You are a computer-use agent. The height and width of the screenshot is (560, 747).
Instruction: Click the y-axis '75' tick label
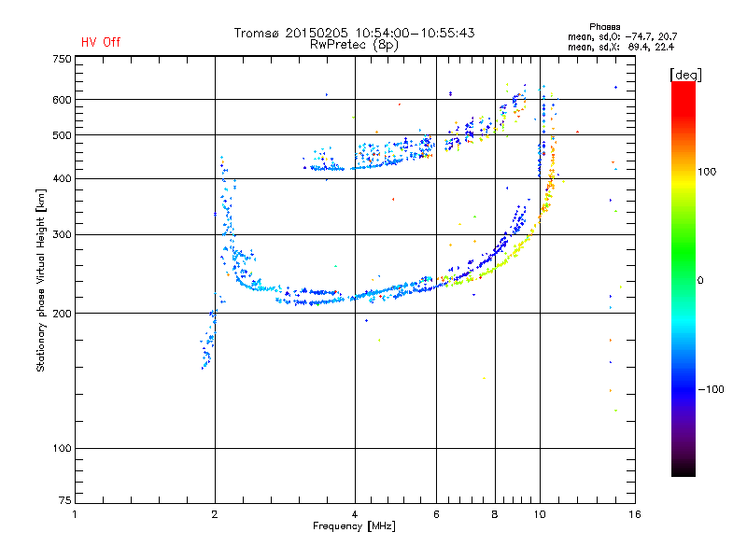pos(65,500)
